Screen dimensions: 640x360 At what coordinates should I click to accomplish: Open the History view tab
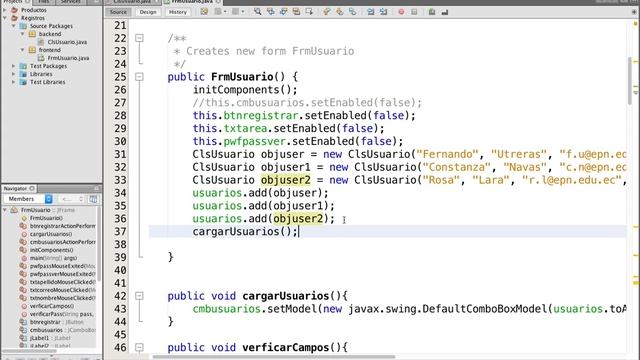pos(178,12)
